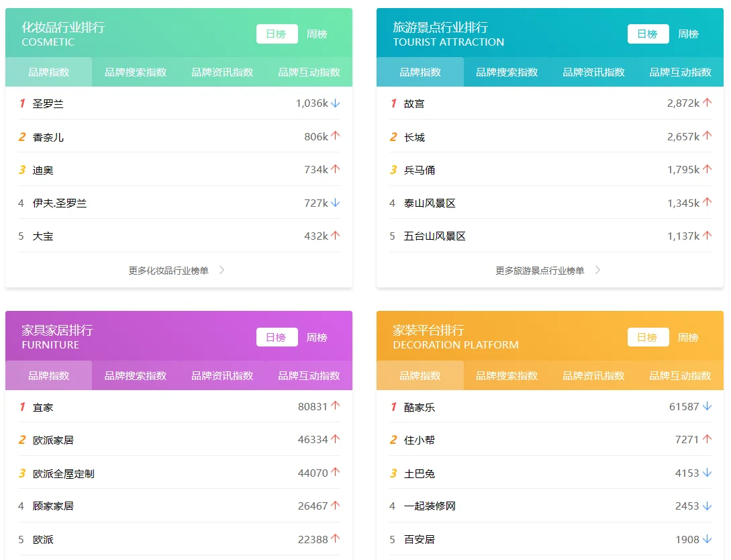731x560 pixels.
Task: Select 迪奥 in the cosmetic list
Action: 43,170
